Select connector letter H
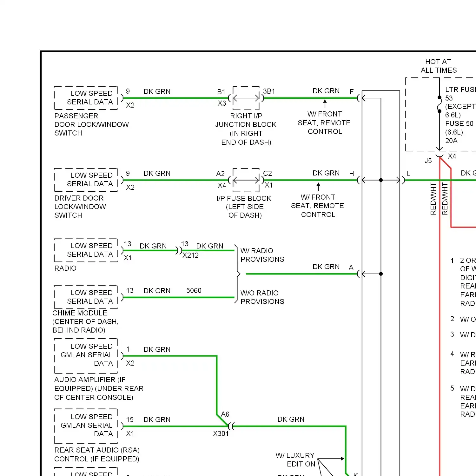The image size is (476, 476). click(352, 174)
